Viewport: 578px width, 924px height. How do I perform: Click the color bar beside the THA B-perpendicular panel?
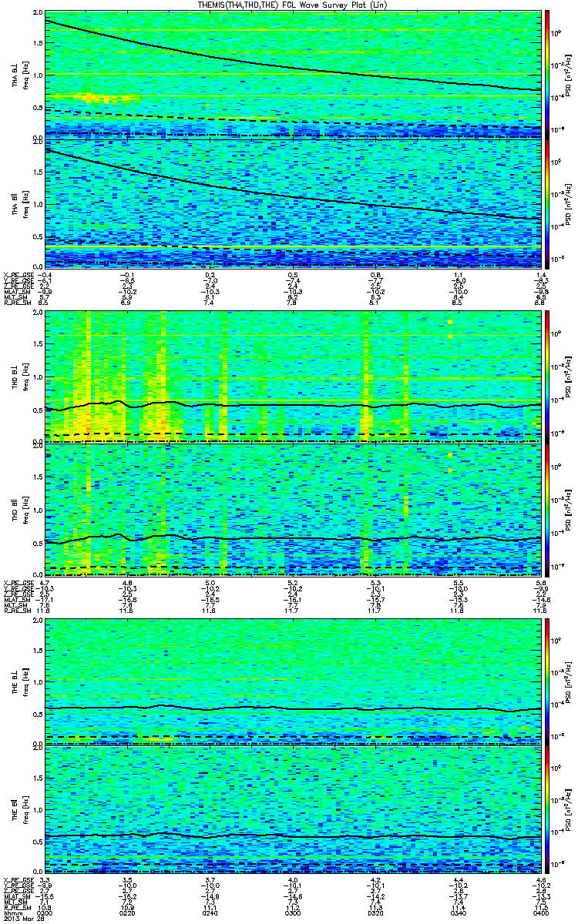(x=548, y=75)
